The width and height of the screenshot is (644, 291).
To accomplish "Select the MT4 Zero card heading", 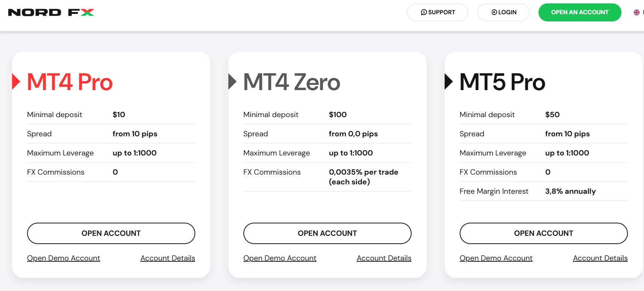I will (x=292, y=82).
